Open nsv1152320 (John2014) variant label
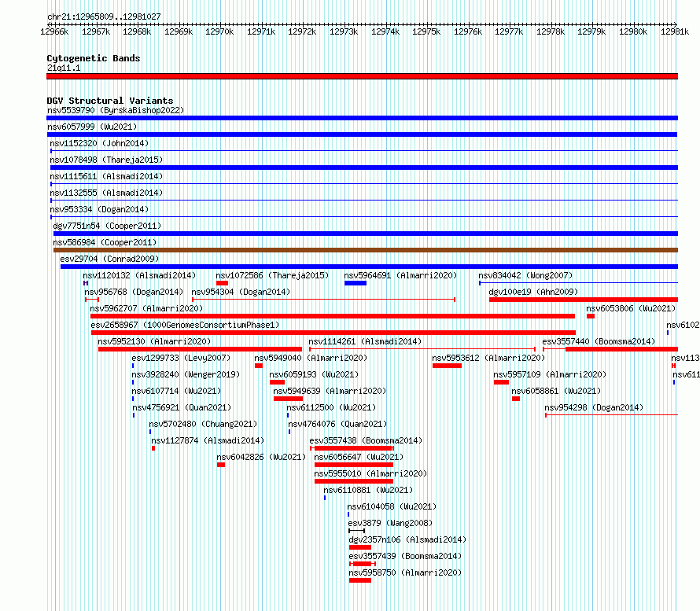 (99, 143)
